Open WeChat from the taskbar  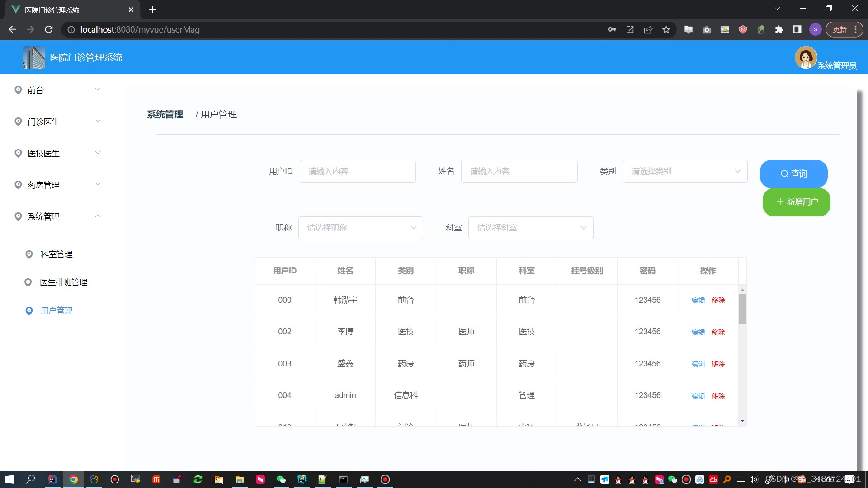click(281, 479)
